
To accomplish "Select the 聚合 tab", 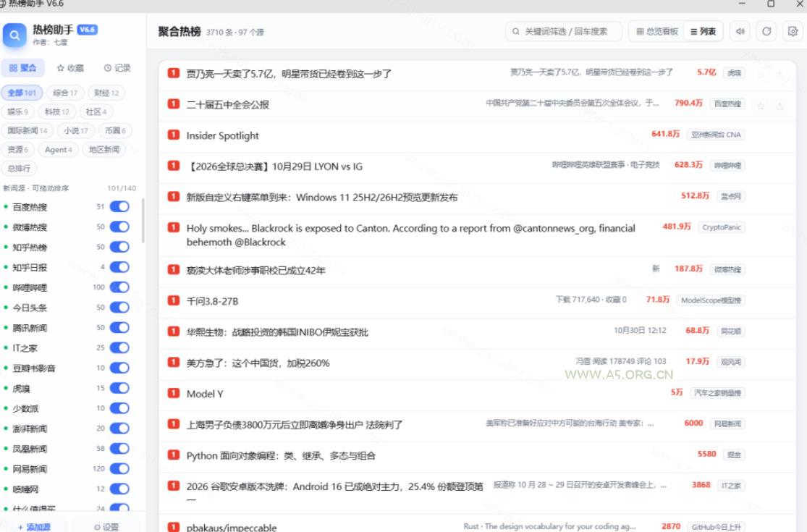I will (x=22, y=68).
